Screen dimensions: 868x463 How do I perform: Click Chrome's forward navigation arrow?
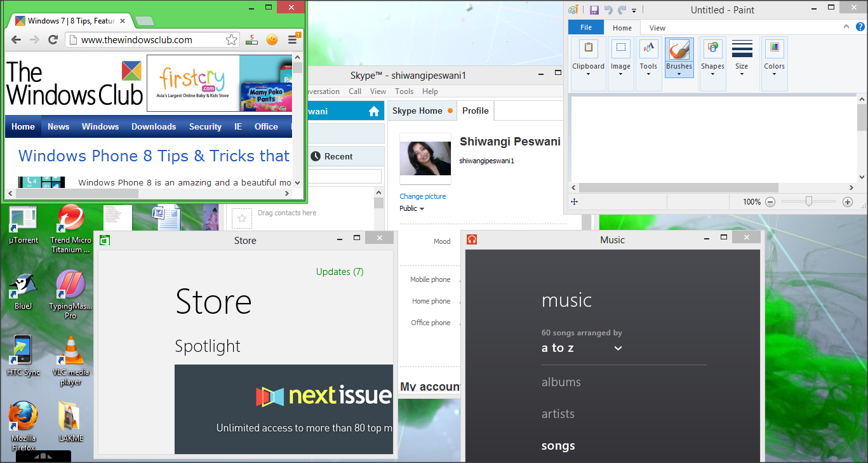34,39
